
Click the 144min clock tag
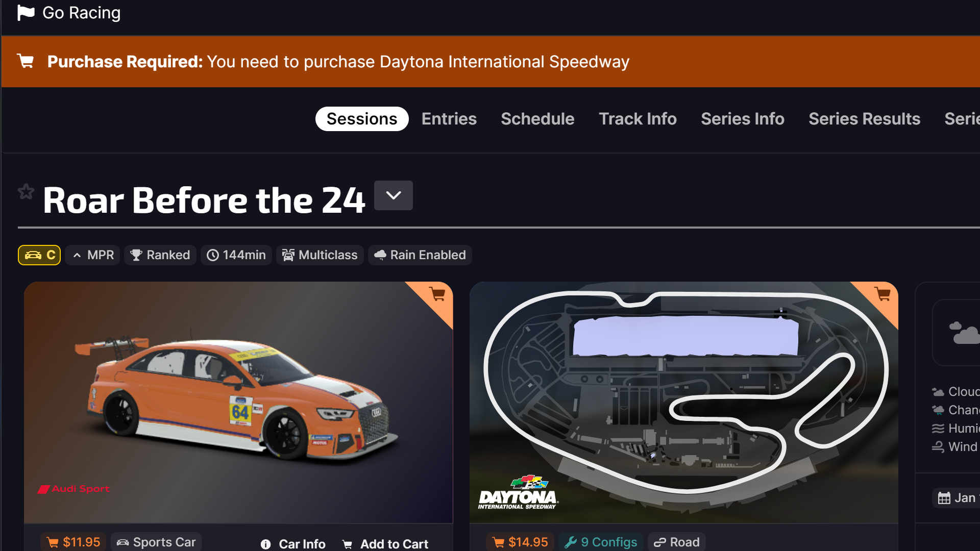click(x=236, y=255)
